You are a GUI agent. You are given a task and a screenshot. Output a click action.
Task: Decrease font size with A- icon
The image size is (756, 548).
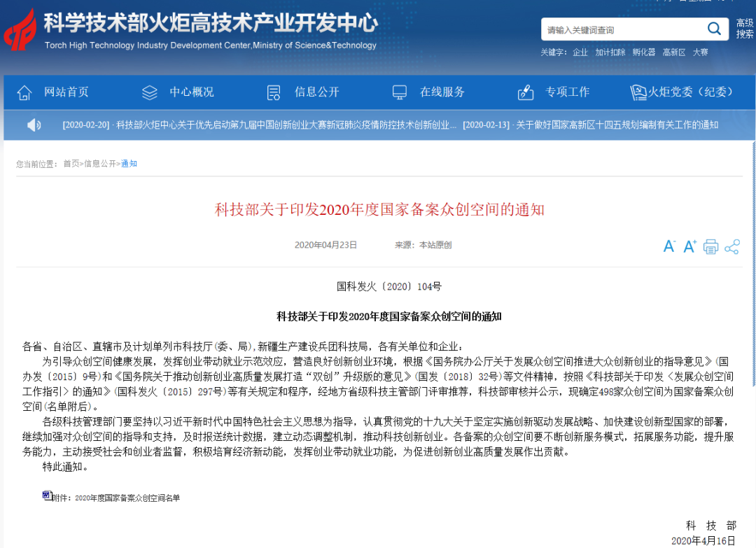(x=669, y=246)
